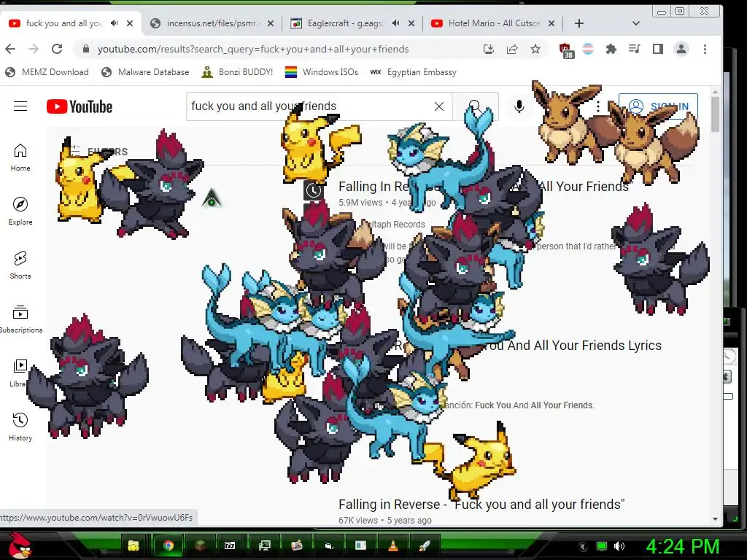The height and width of the screenshot is (560, 747).
Task: Open VLC cone icon in taskbar
Action: pos(393,545)
